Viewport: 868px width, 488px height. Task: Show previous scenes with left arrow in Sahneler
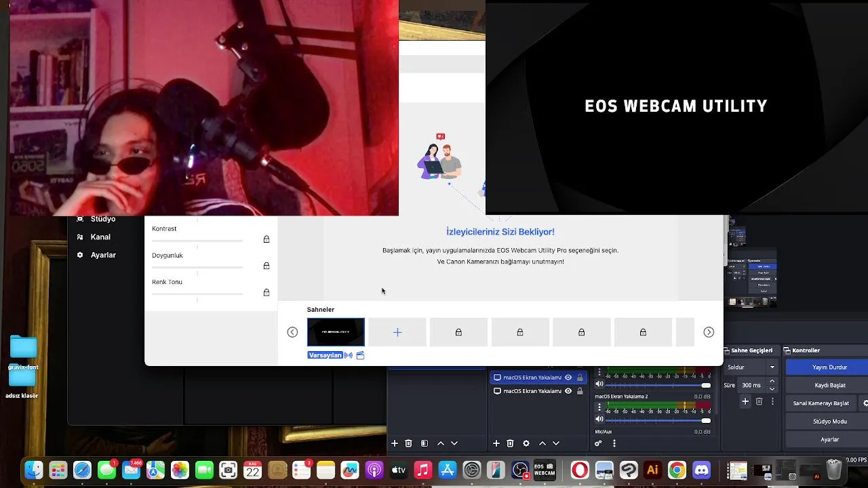coord(292,332)
